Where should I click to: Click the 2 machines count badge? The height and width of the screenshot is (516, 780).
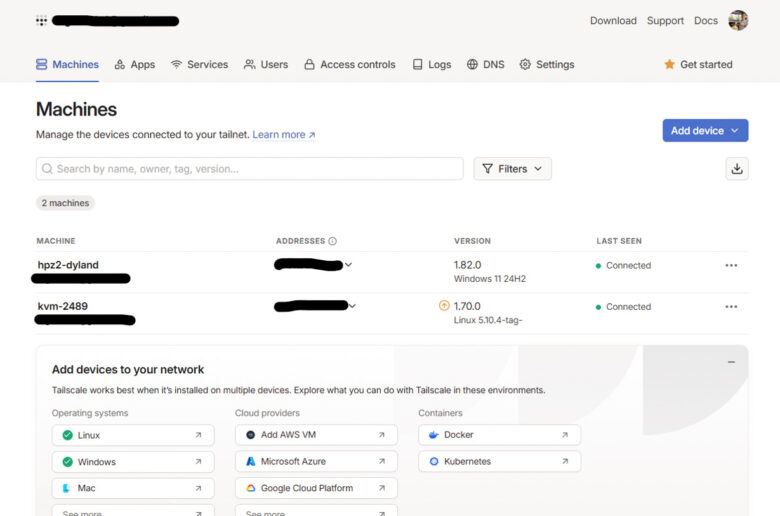tap(65, 203)
